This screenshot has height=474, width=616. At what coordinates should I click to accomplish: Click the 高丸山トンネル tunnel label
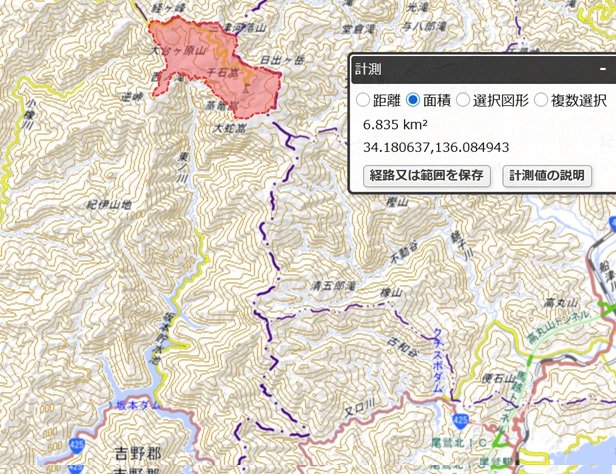558,327
